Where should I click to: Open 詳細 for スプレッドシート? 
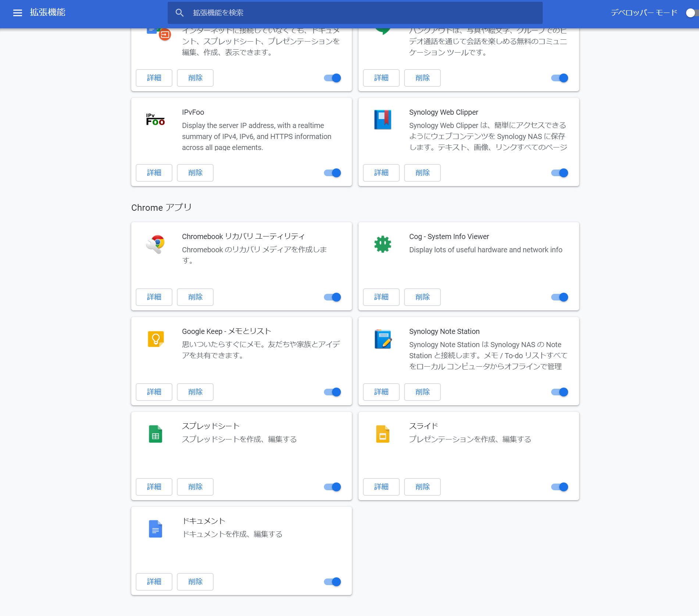154,487
